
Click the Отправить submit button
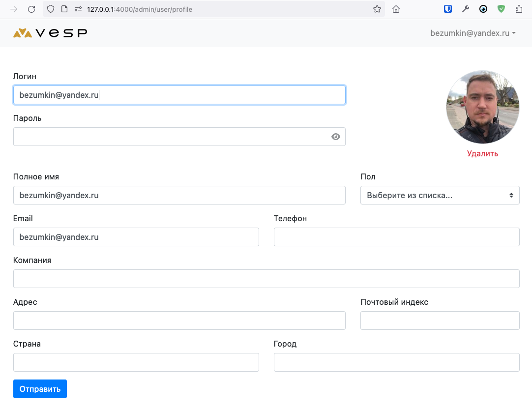point(40,389)
